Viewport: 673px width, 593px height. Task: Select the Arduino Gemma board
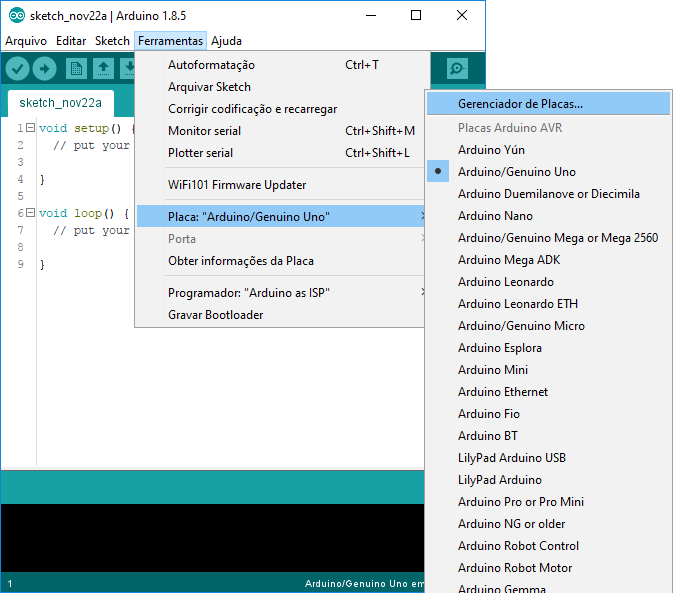[549, 587]
